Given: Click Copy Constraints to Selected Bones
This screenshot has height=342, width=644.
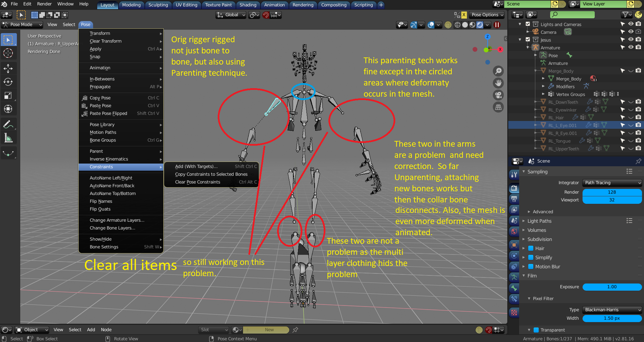Looking at the screenshot, I should pos(211,174).
